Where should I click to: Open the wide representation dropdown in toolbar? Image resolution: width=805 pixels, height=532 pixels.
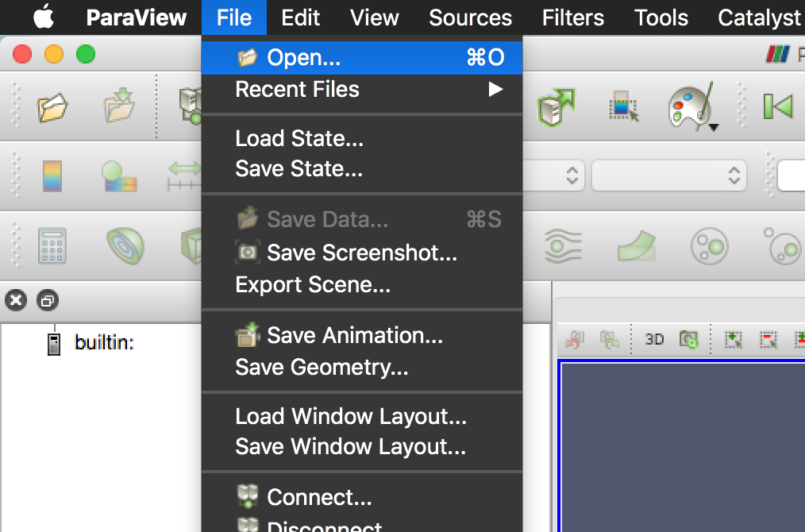tap(668, 175)
